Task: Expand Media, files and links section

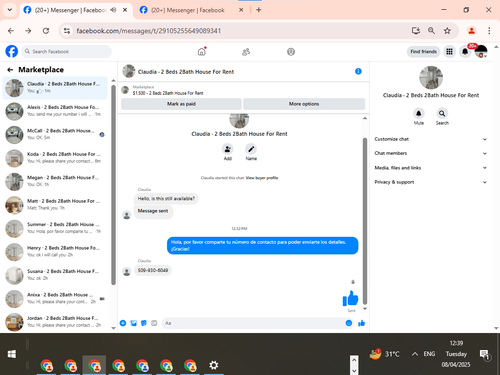Action: (x=431, y=168)
